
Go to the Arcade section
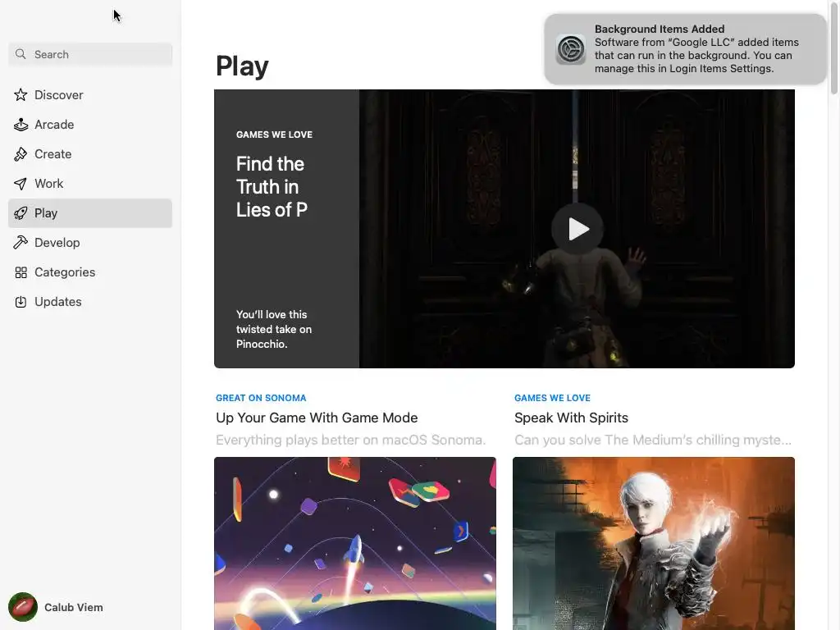tap(90, 125)
